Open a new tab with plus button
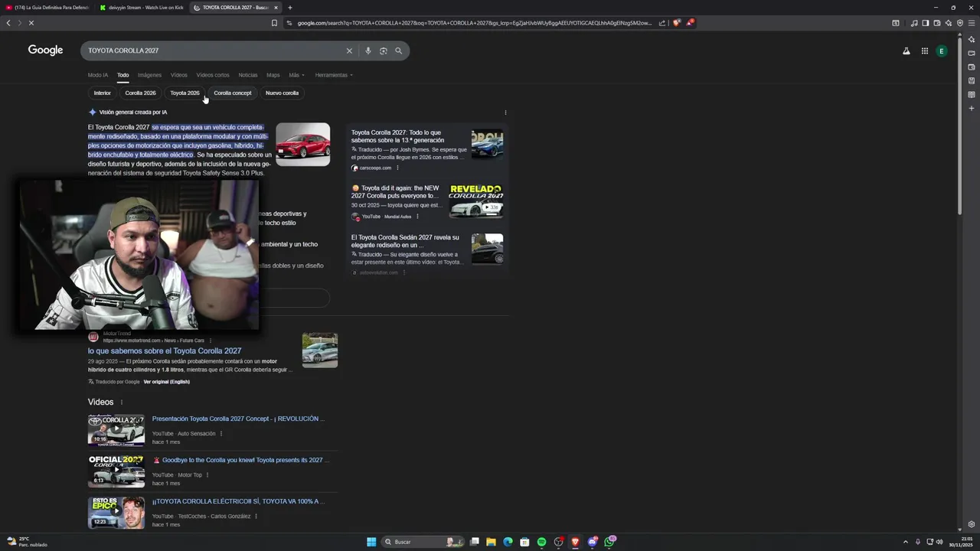Viewport: 980px width, 551px height. [x=289, y=8]
